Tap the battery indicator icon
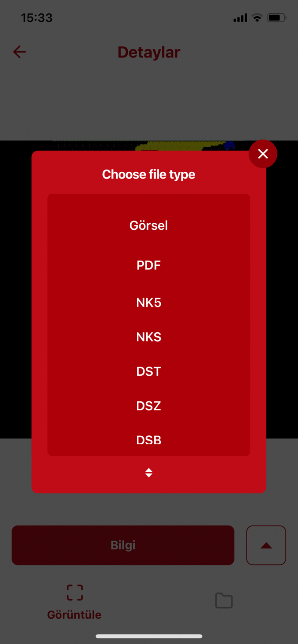This screenshot has width=298, height=644. click(276, 18)
